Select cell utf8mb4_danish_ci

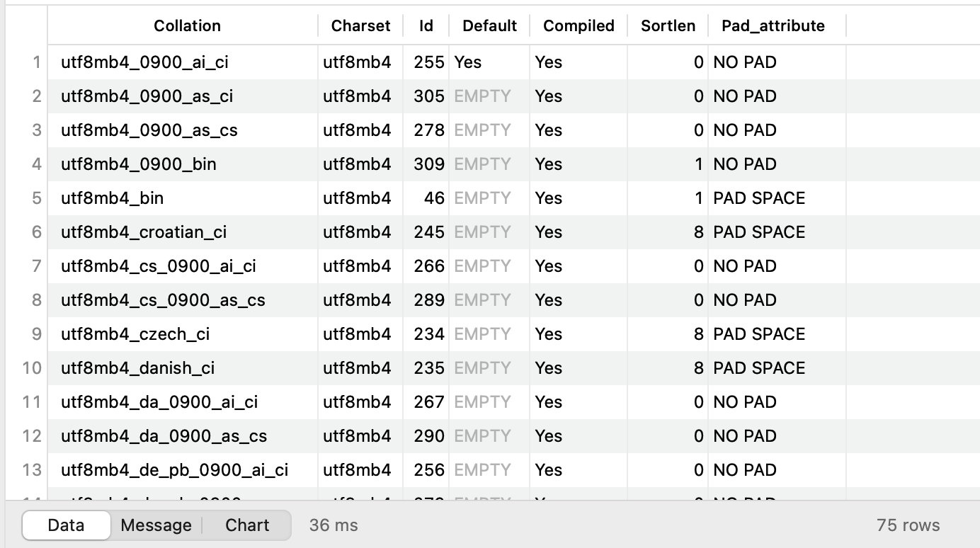[138, 368]
